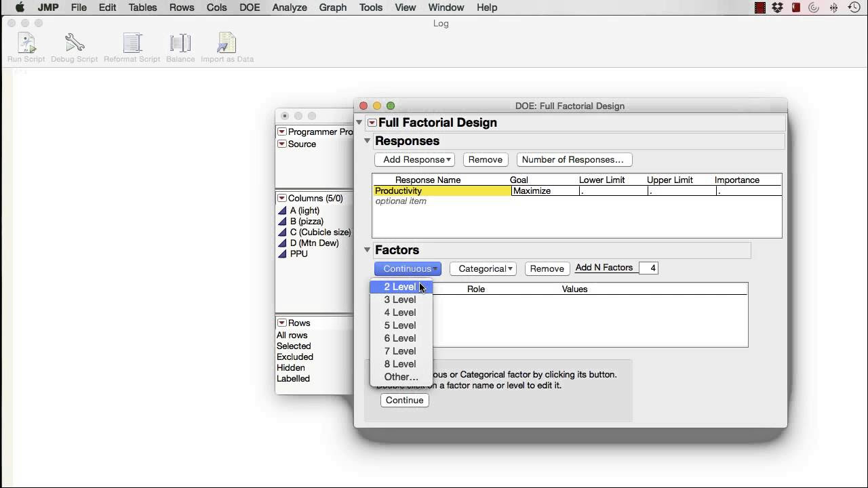Click the Continue button
868x488 pixels.
tap(405, 401)
